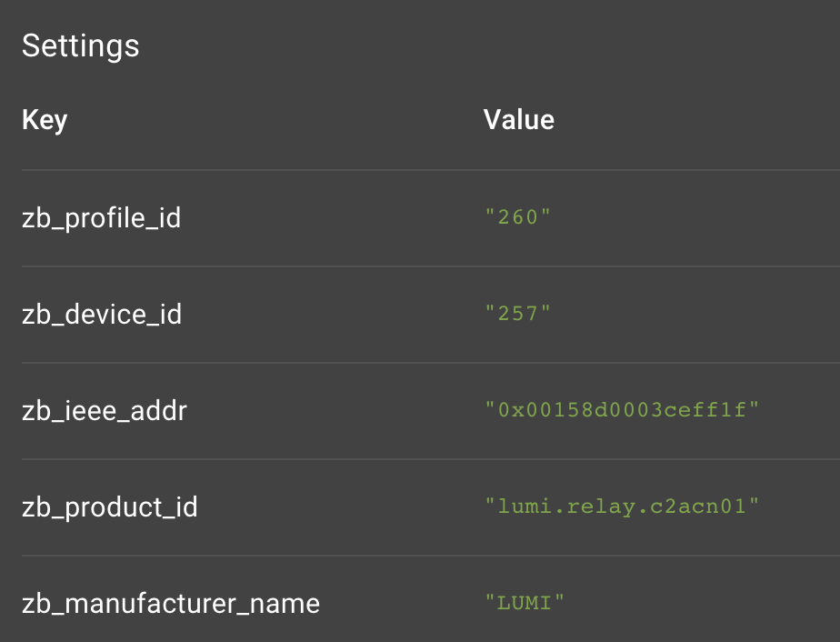Click the Key column header
Screen dimensions: 840x642
[45, 120]
